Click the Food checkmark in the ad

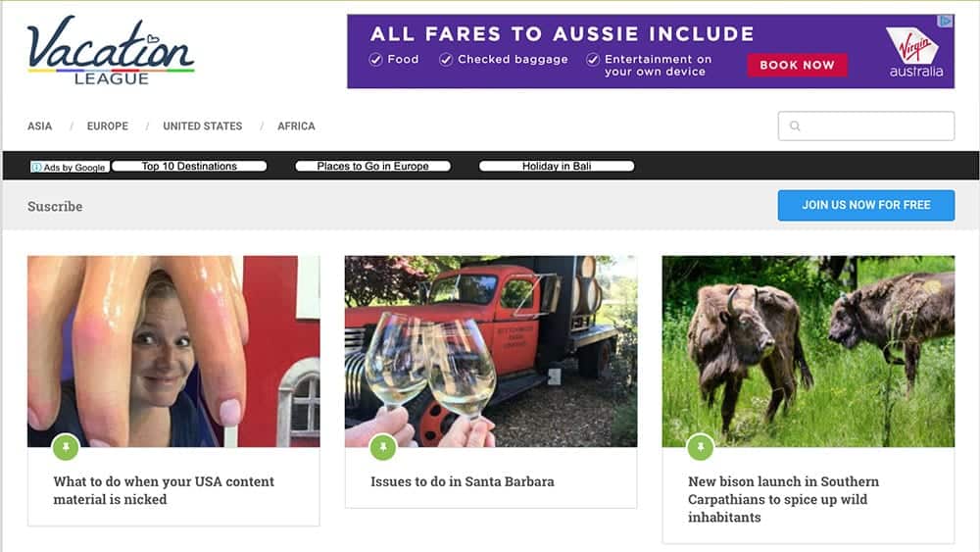tap(375, 60)
